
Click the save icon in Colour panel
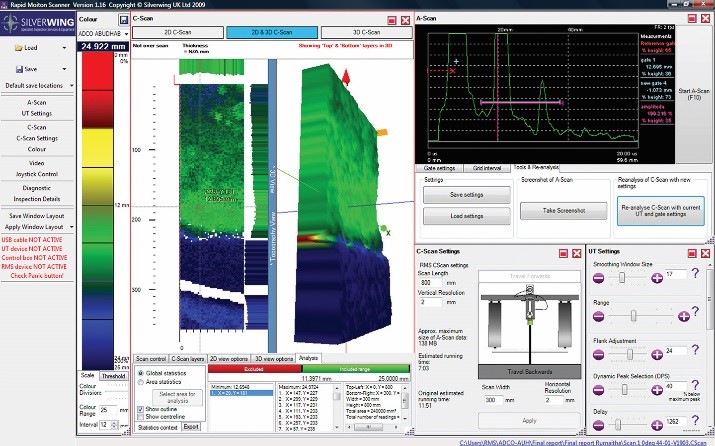click(x=123, y=19)
